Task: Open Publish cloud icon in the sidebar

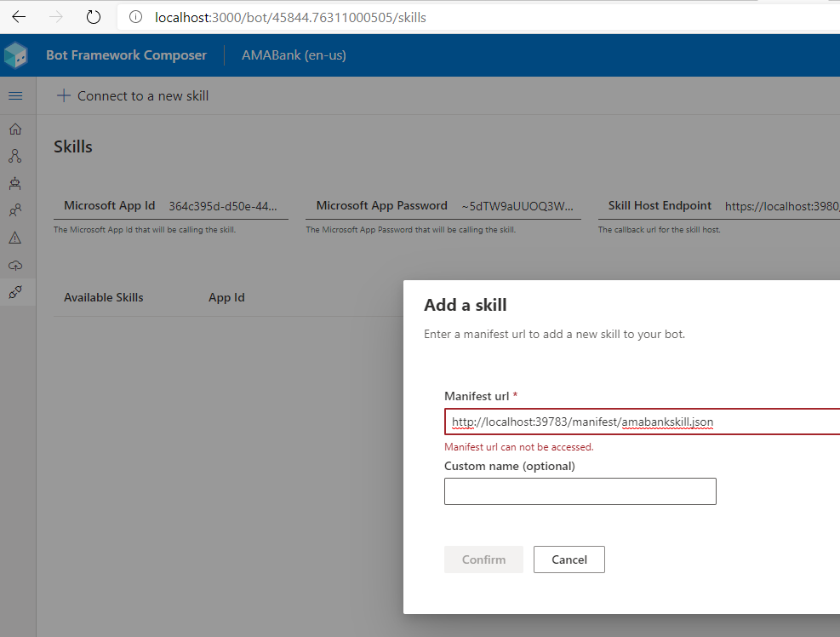Action: coord(15,266)
